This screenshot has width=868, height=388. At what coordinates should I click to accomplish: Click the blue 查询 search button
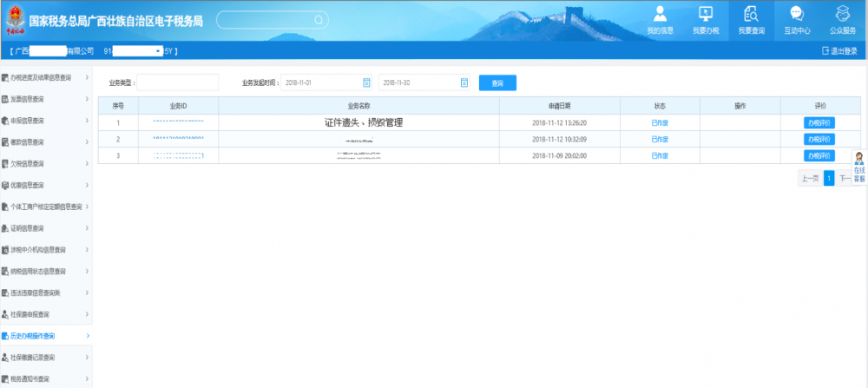[x=497, y=83]
